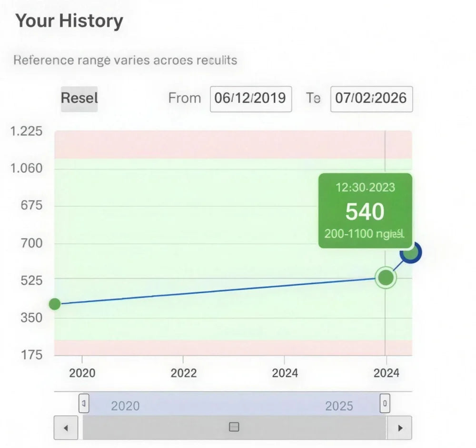The image size is (476, 448).
Task: Click the first data point near 2020
Action: 55,304
